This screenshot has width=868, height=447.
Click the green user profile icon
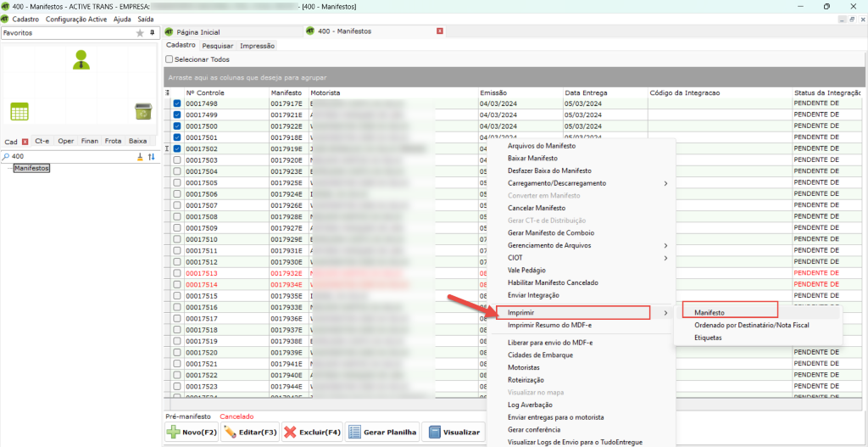pyautogui.click(x=81, y=59)
